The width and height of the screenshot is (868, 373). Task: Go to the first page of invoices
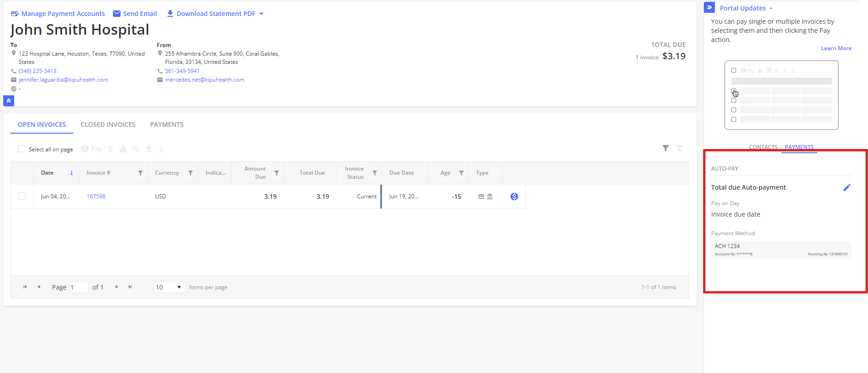pyautogui.click(x=25, y=287)
